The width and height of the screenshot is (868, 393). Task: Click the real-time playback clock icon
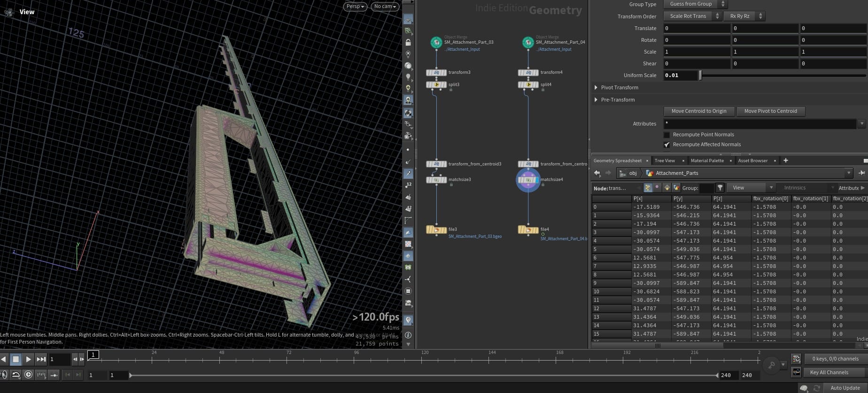(x=28, y=375)
